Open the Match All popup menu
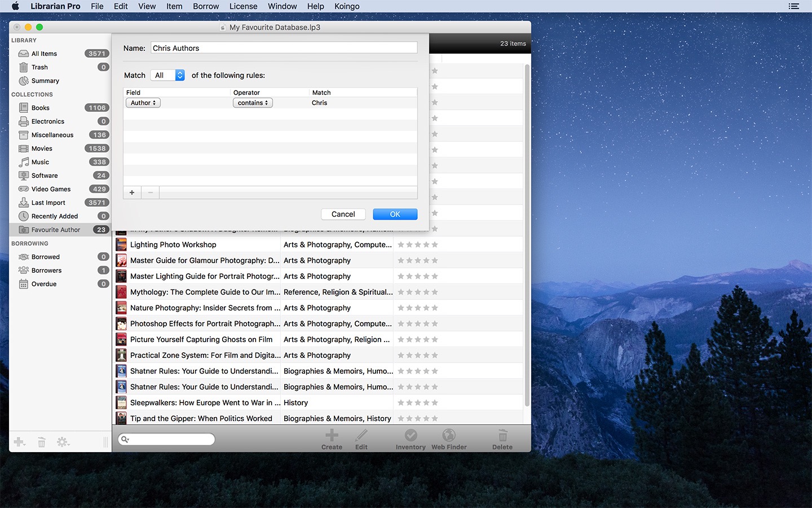 click(167, 75)
